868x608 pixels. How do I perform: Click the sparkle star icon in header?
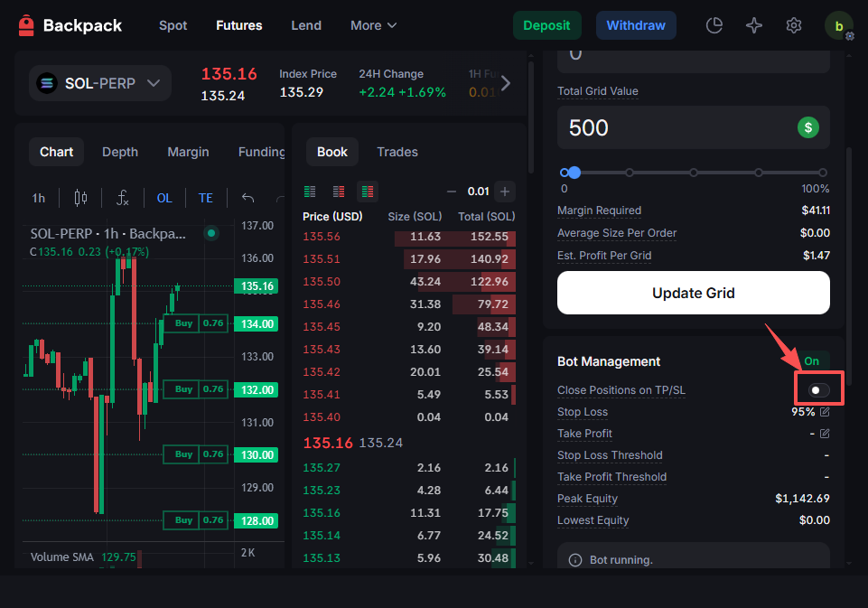pyautogui.click(x=754, y=25)
